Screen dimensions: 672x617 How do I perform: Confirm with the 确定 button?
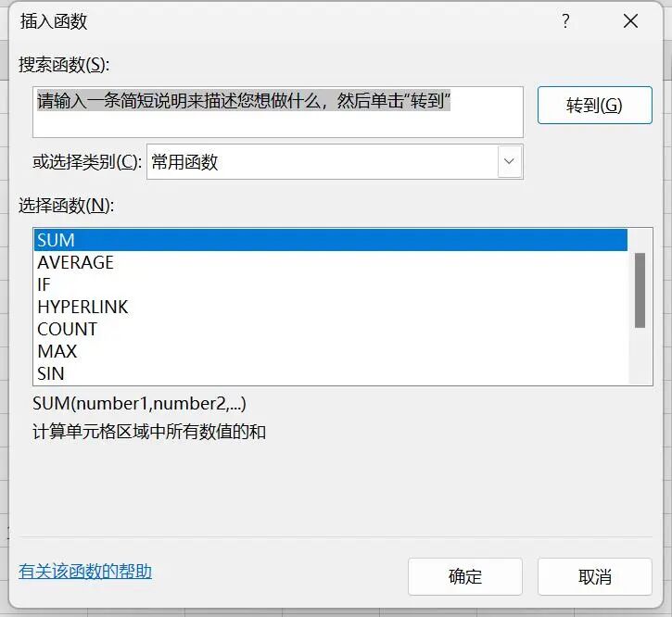(465, 577)
